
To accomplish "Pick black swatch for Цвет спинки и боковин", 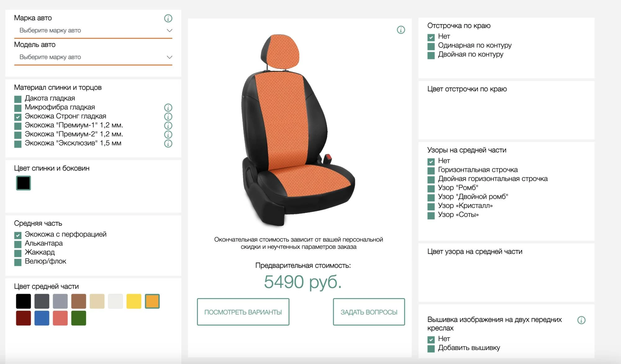I will point(23,183).
